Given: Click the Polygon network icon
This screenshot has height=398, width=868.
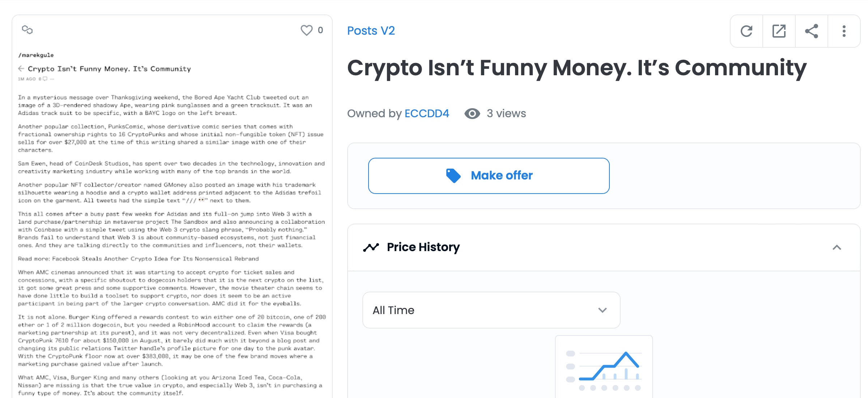Looking at the screenshot, I should [27, 30].
